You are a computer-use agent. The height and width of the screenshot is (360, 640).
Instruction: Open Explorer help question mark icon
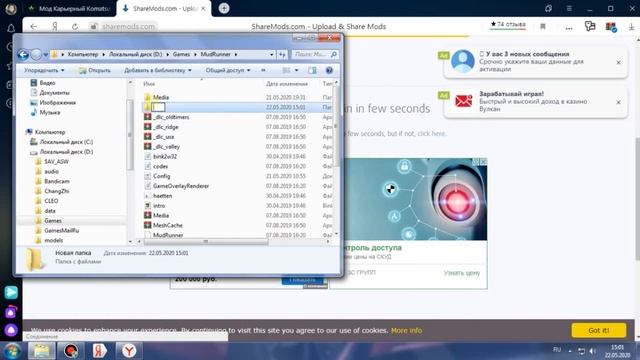[329, 70]
